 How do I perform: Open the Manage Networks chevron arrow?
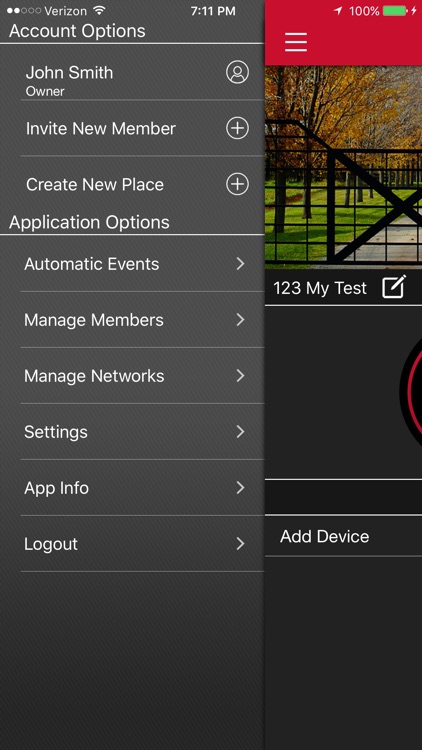[x=240, y=375]
